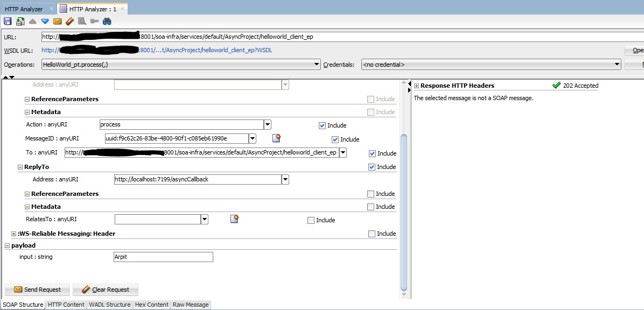This screenshot has height=310, width=644.
Task: Collapse the ReplyTo section
Action: (19, 166)
